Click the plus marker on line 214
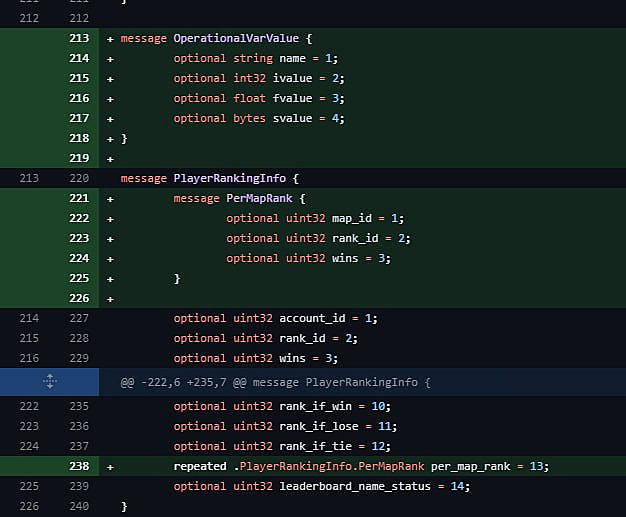Screen dimensions: 626x517 (x=110, y=58)
